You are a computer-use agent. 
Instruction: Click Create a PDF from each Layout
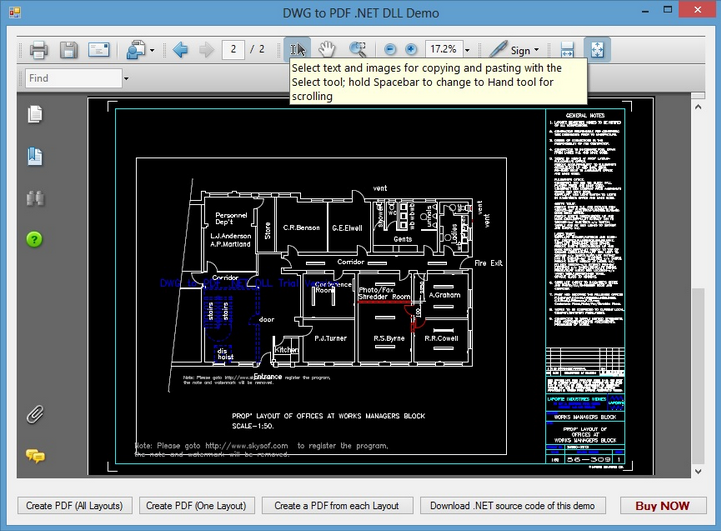click(337, 506)
